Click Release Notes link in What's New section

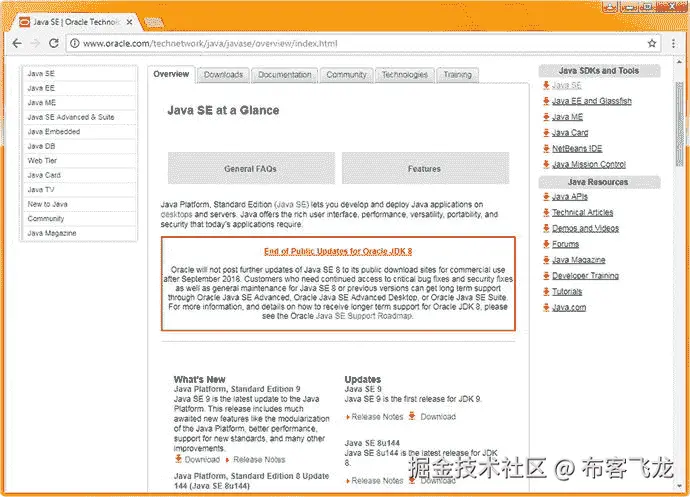coord(259,460)
